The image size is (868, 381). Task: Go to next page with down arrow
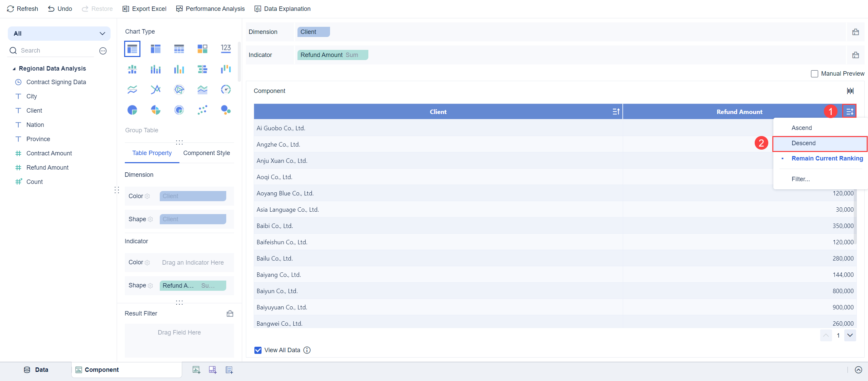[850, 336]
